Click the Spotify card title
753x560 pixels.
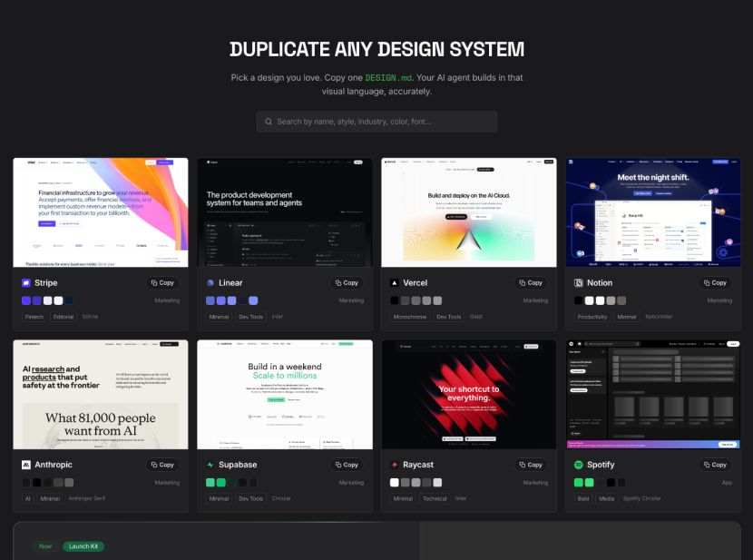pyautogui.click(x=601, y=465)
